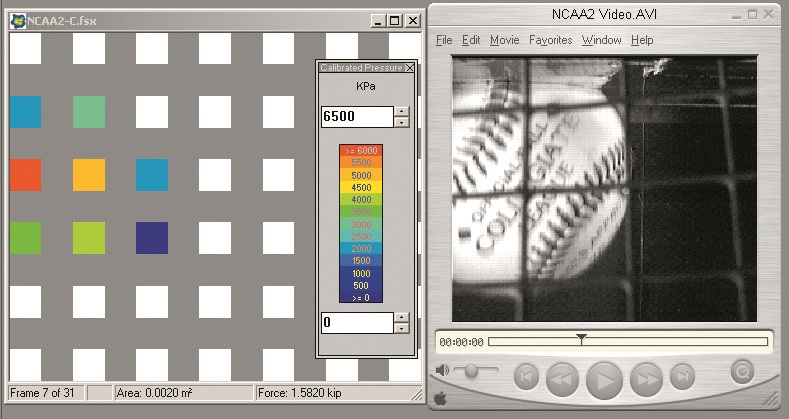The image size is (789, 419).
Task: Increase the upper pressure limit with up arrow
Action: click(402, 111)
